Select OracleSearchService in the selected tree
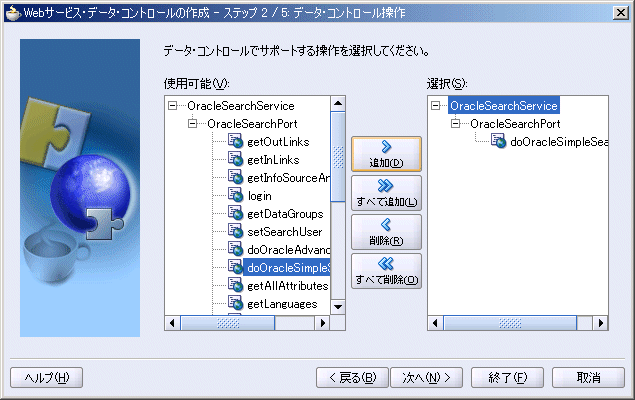 pos(504,106)
